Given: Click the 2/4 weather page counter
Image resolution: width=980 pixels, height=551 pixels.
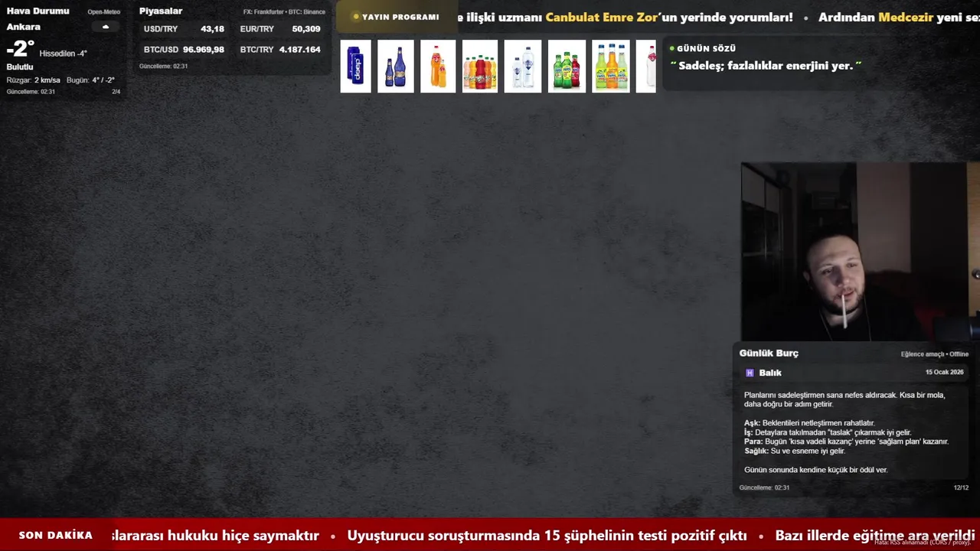Looking at the screenshot, I should click(116, 92).
